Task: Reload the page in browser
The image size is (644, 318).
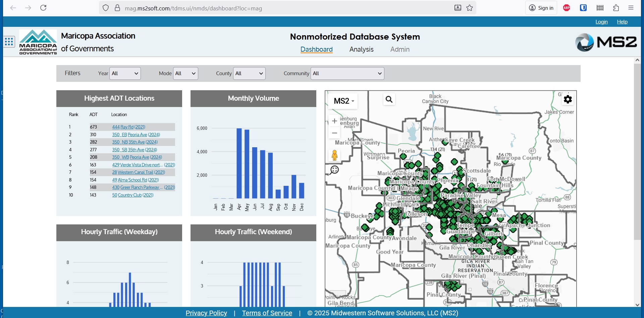Action: click(x=43, y=8)
